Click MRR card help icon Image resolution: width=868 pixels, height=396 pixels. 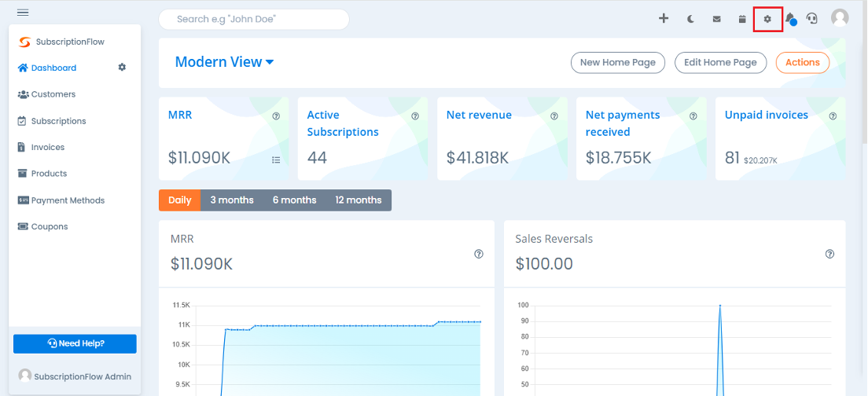276,116
